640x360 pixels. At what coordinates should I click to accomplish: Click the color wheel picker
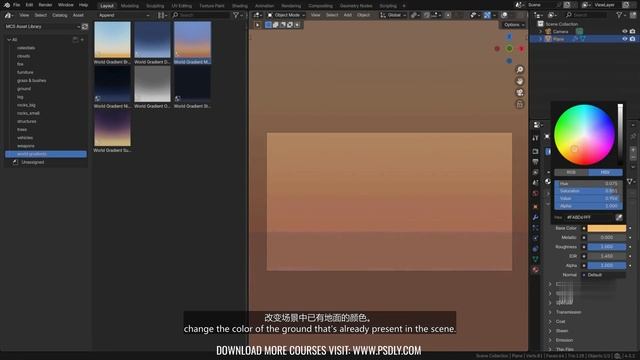584,135
